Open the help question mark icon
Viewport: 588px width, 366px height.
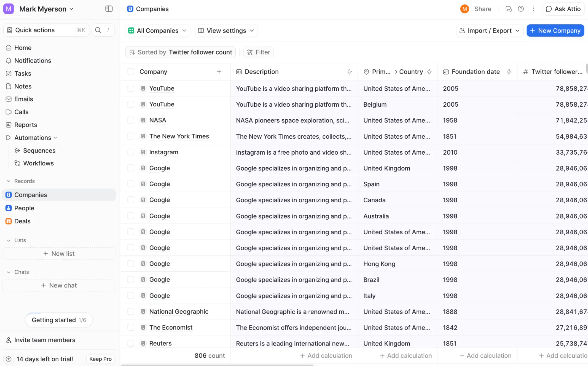(x=521, y=9)
